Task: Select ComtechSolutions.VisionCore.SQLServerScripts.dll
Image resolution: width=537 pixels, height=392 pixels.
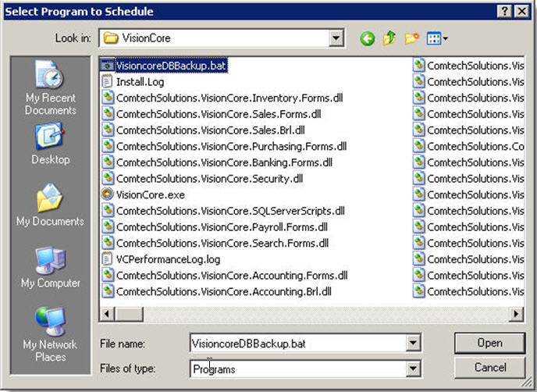Action: click(x=223, y=211)
